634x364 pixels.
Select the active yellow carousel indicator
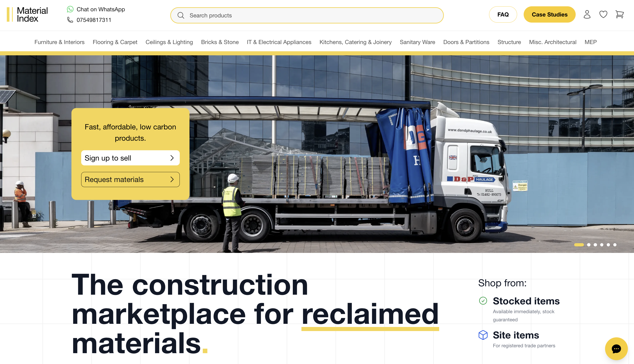click(x=579, y=245)
